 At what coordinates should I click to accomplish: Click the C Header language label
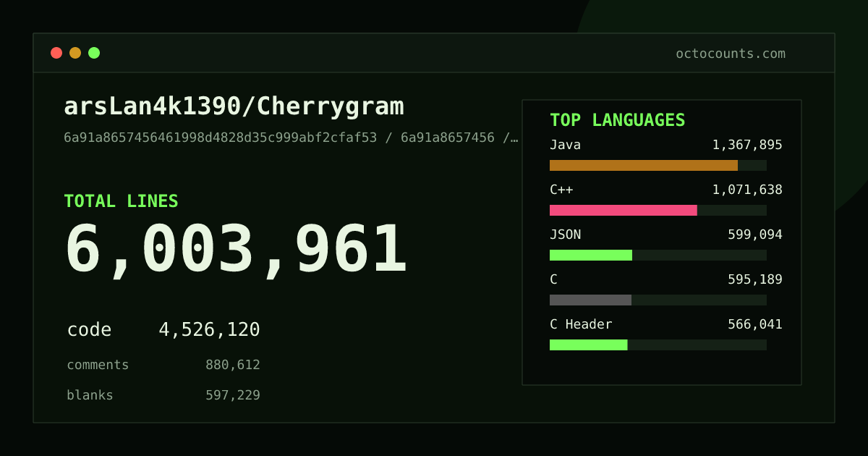pyautogui.click(x=581, y=324)
